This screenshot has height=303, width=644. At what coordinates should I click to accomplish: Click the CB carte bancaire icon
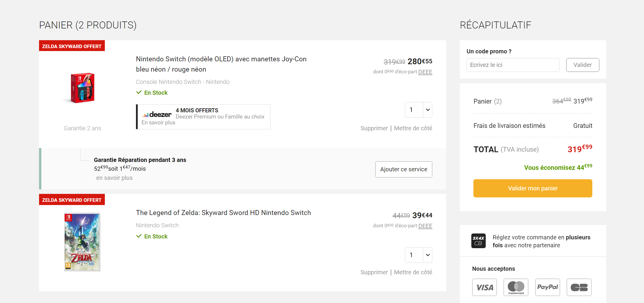tap(579, 287)
